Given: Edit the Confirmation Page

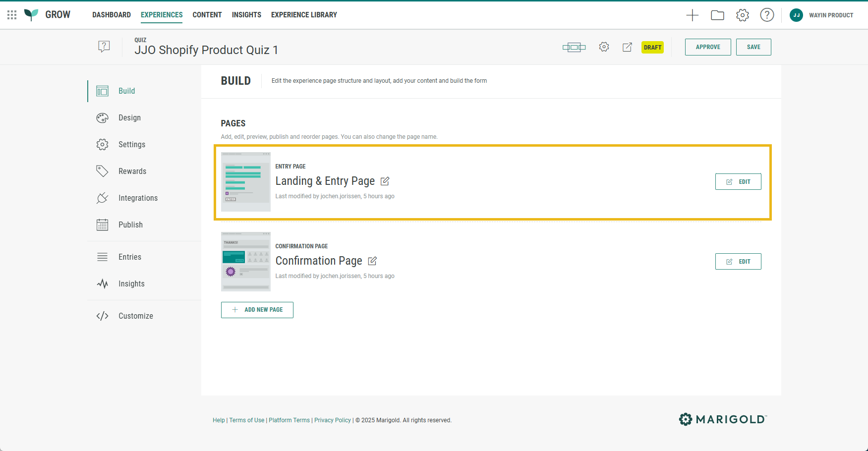Looking at the screenshot, I should pyautogui.click(x=738, y=262).
